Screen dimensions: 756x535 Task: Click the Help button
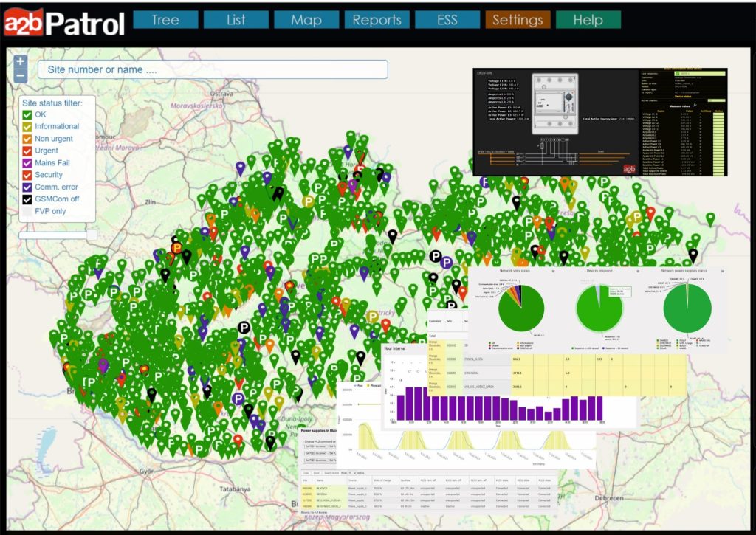(x=590, y=20)
